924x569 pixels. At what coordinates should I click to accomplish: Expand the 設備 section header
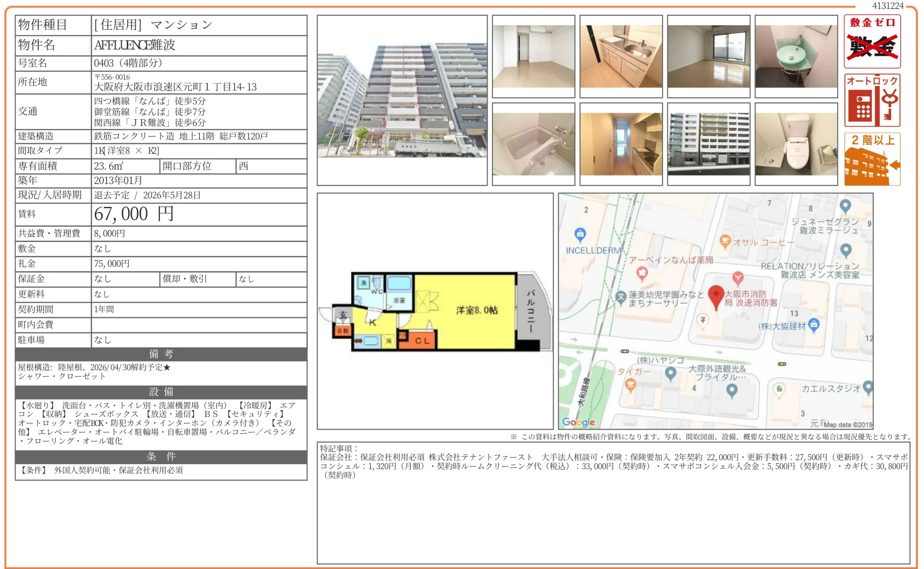(160, 391)
